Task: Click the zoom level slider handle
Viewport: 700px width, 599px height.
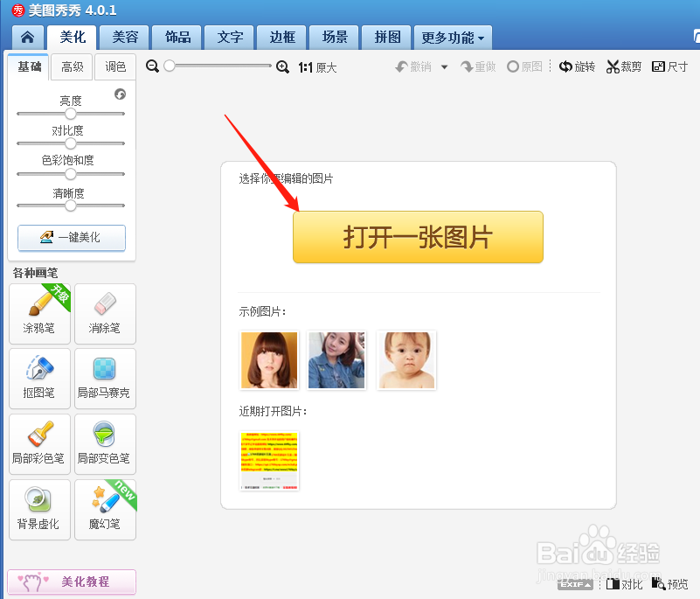Action: pyautogui.click(x=170, y=66)
